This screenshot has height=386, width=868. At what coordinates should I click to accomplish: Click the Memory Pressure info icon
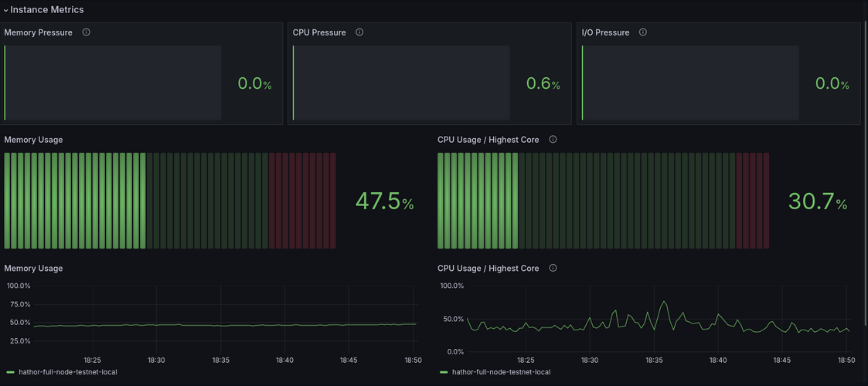86,32
